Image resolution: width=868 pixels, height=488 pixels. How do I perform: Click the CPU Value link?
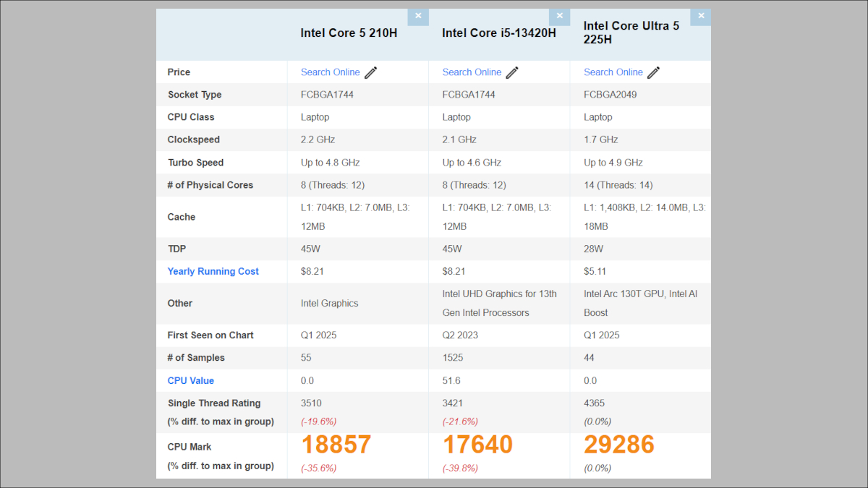coord(191,381)
